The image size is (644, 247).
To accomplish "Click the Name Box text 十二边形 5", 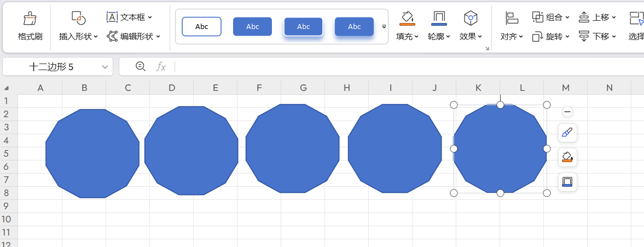I will pyautogui.click(x=51, y=67).
